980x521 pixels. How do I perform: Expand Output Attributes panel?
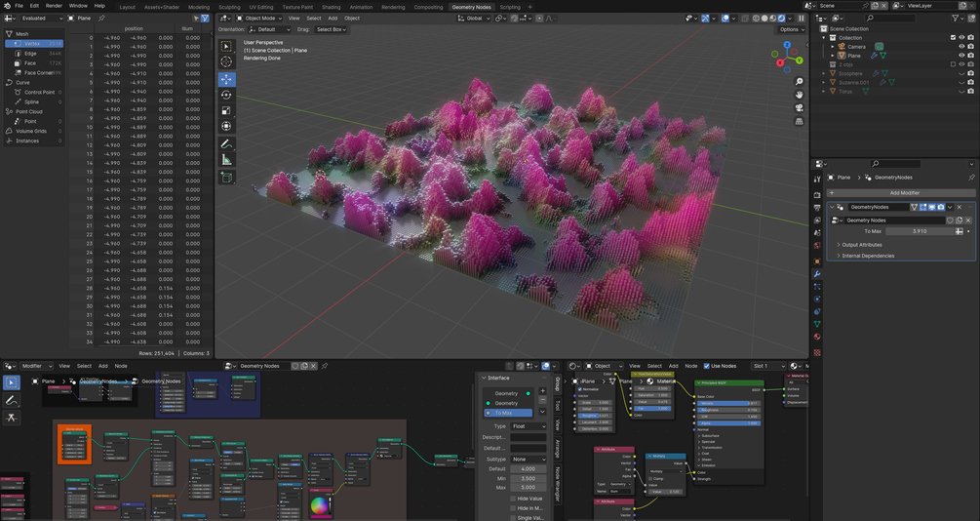click(x=861, y=245)
